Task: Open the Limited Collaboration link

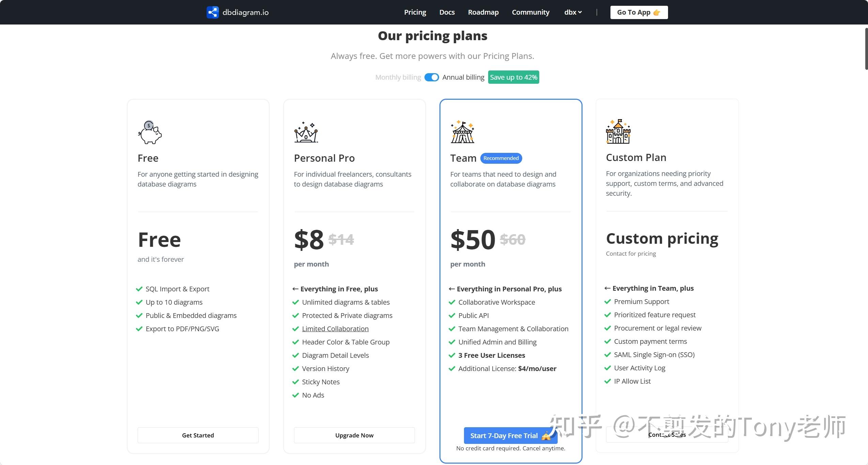Action: (x=335, y=329)
